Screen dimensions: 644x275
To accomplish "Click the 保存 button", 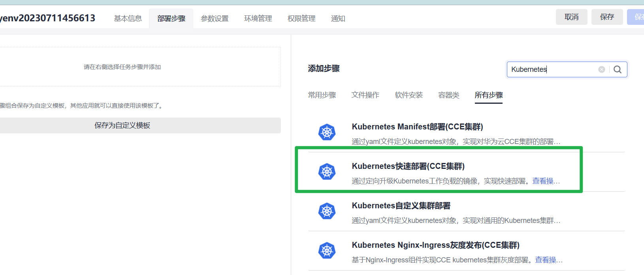I will pos(607,17).
